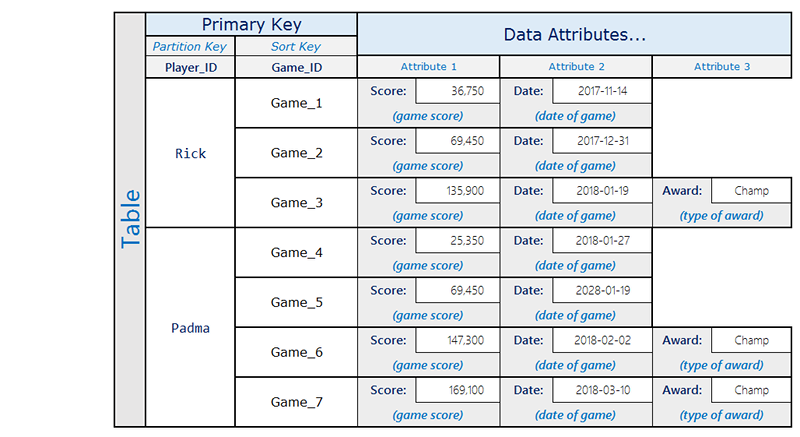This screenshot has height=437, width=800.
Task: Select the Game_3 sort key cell
Action: (x=296, y=203)
